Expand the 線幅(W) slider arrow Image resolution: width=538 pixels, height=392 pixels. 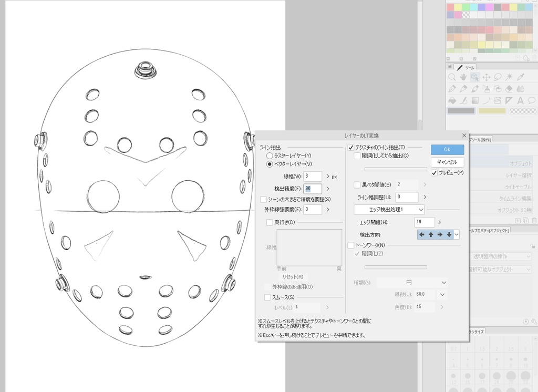point(328,177)
